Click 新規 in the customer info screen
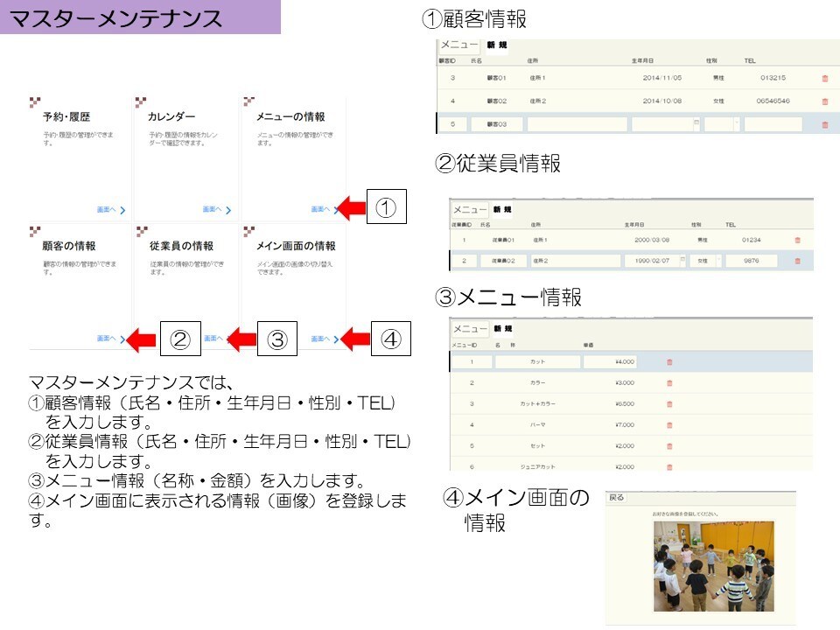This screenshot has height=630, width=840. pos(497,45)
